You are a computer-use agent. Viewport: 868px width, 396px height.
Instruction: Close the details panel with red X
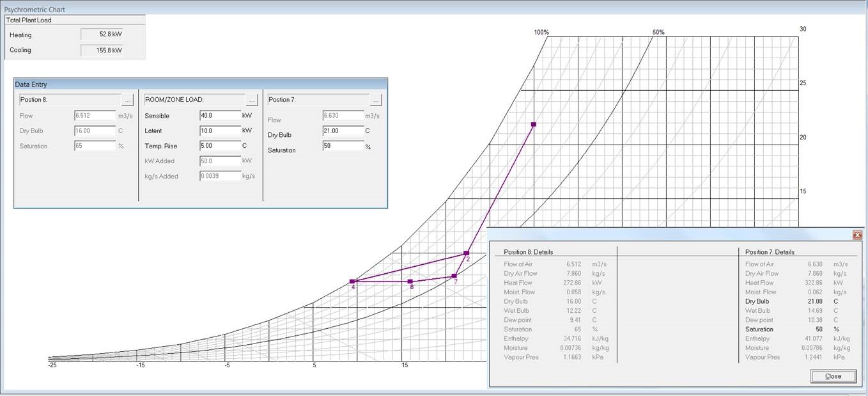click(x=857, y=235)
